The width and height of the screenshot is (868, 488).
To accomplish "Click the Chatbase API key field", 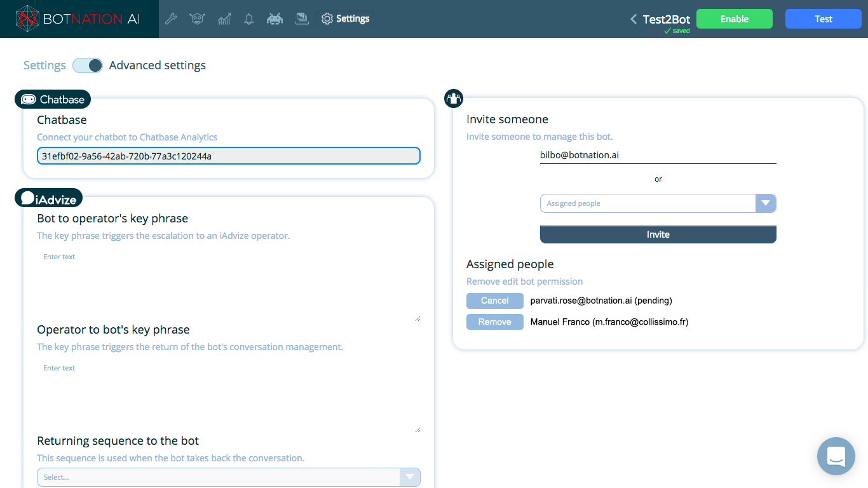I will (x=229, y=156).
